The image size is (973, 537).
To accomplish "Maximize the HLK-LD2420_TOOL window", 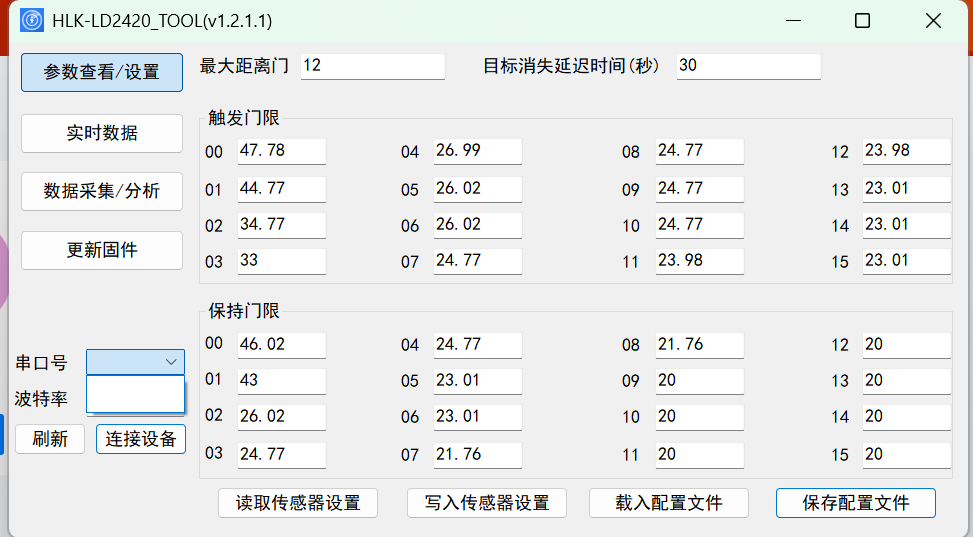I will pyautogui.click(x=862, y=21).
